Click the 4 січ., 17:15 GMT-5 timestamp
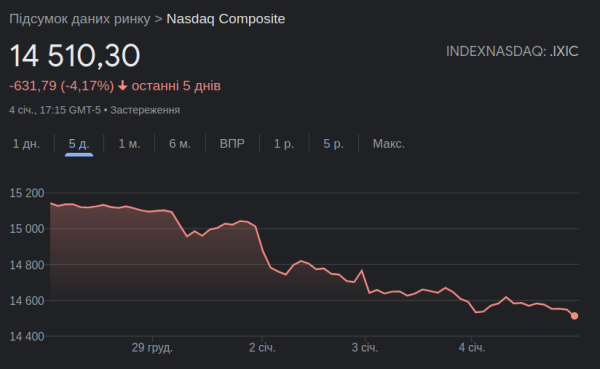This screenshot has height=369, width=600. [x=55, y=110]
